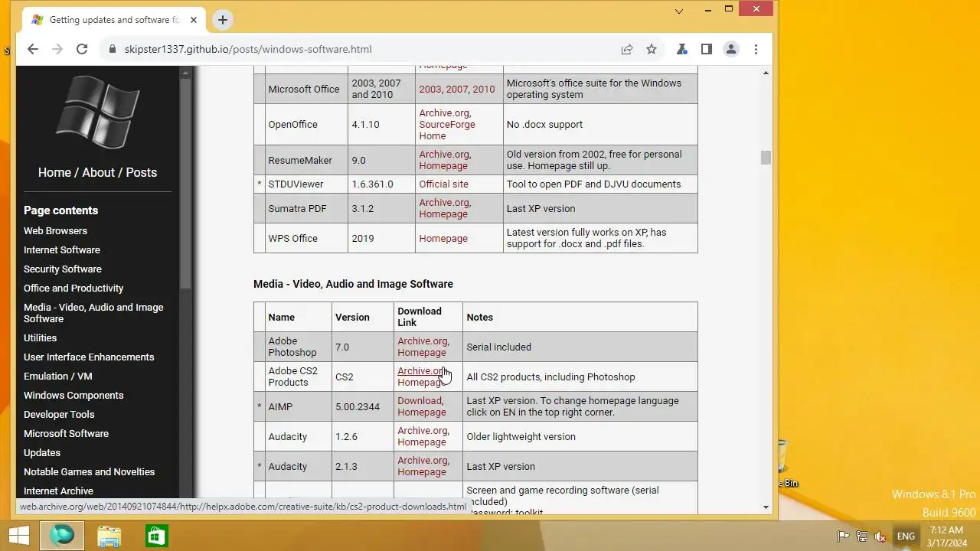Image resolution: width=980 pixels, height=551 pixels.
Task: Open ResumeMaker Archive.org link
Action: tap(444, 154)
